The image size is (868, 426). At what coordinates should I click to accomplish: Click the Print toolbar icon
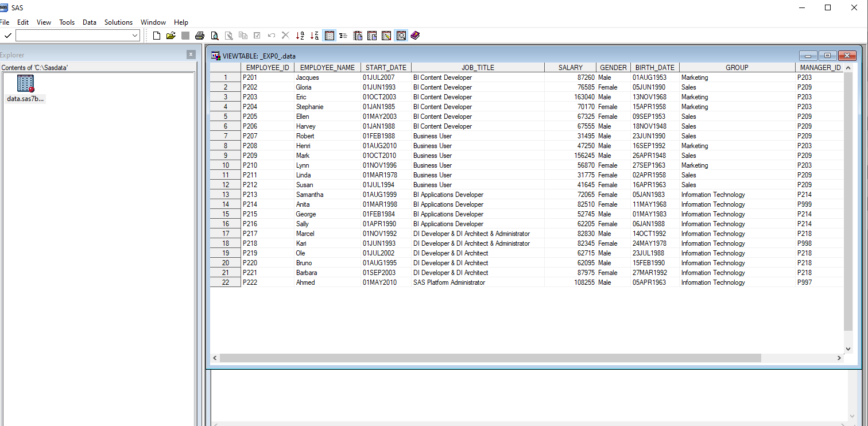199,36
